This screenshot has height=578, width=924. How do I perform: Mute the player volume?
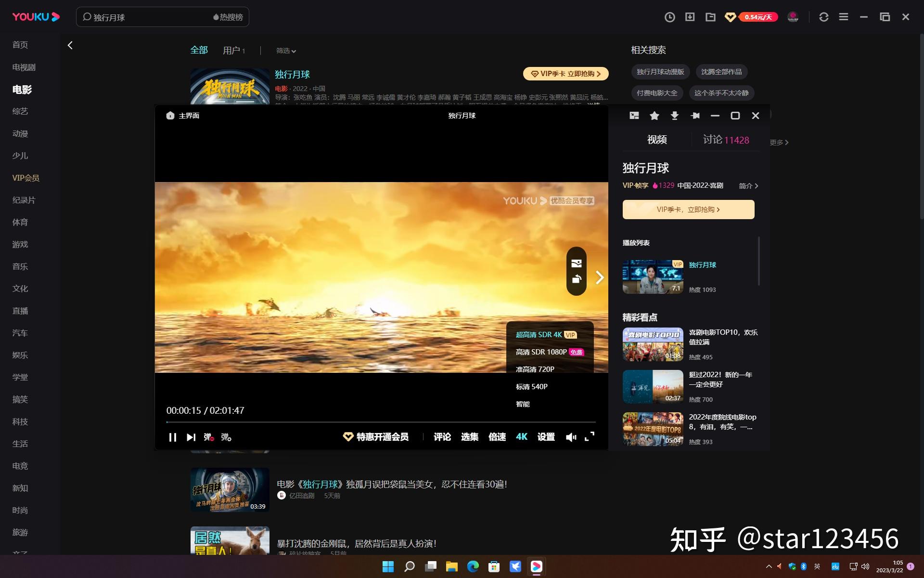[571, 437]
